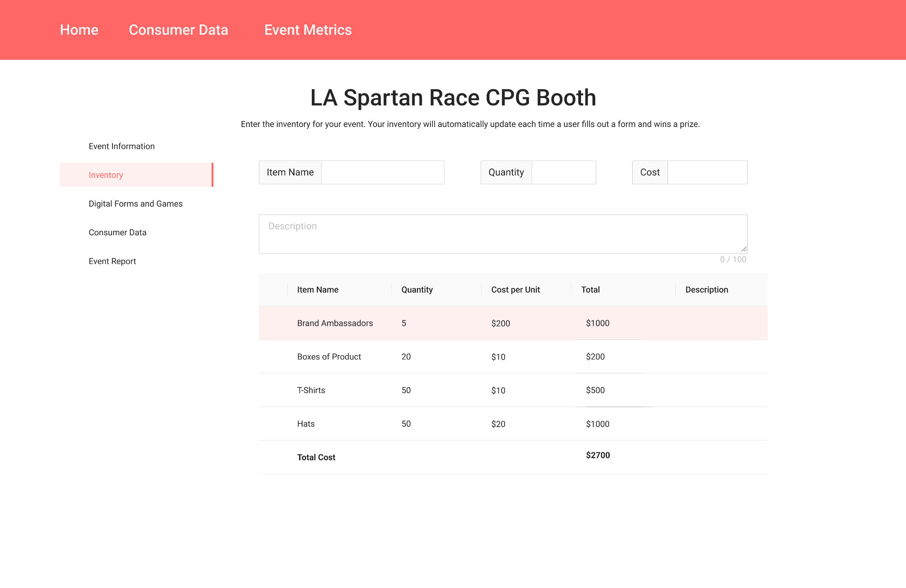Sort by Item Name column header
906x588 pixels.
click(317, 290)
